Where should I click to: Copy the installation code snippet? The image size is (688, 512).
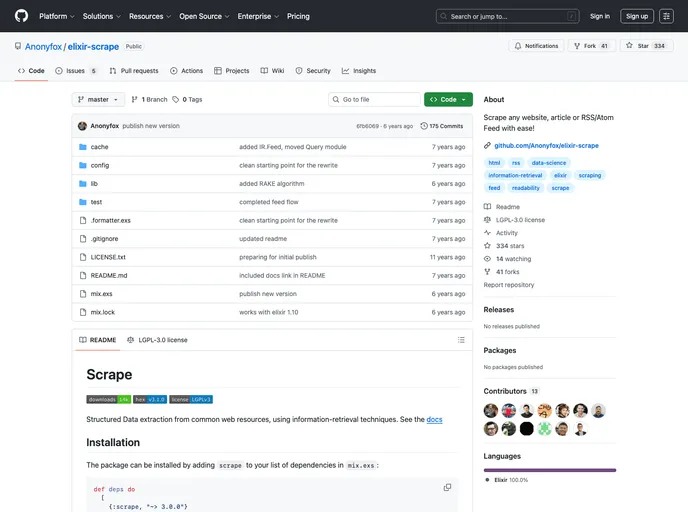click(x=447, y=487)
